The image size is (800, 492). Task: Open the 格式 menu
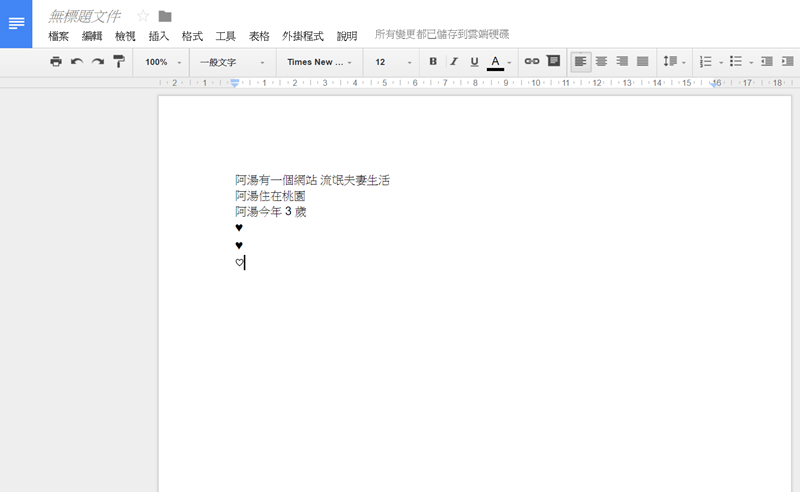tap(192, 36)
